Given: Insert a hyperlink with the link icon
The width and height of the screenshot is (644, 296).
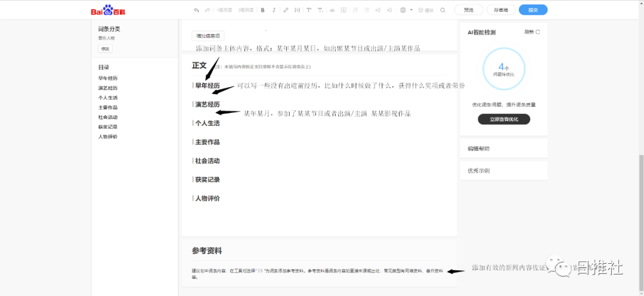Looking at the screenshot, I should (286, 10).
